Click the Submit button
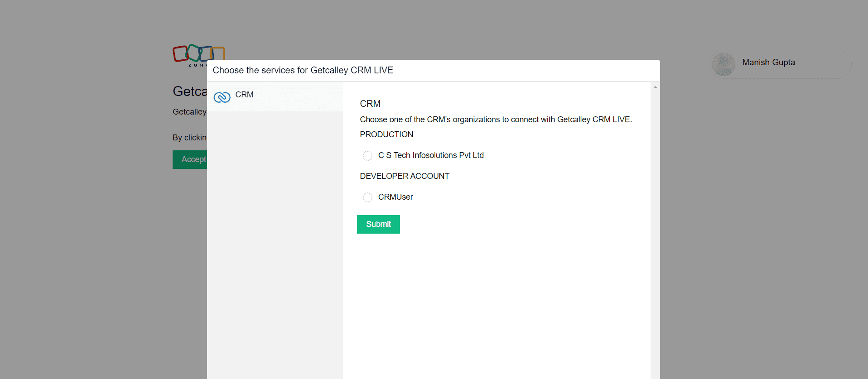The width and height of the screenshot is (868, 379). click(x=378, y=224)
